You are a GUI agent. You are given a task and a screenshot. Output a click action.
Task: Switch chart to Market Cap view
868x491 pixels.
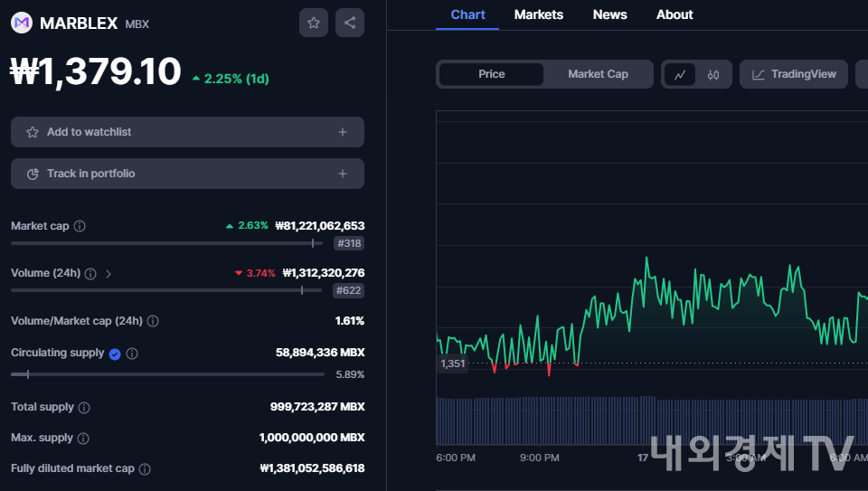point(598,74)
